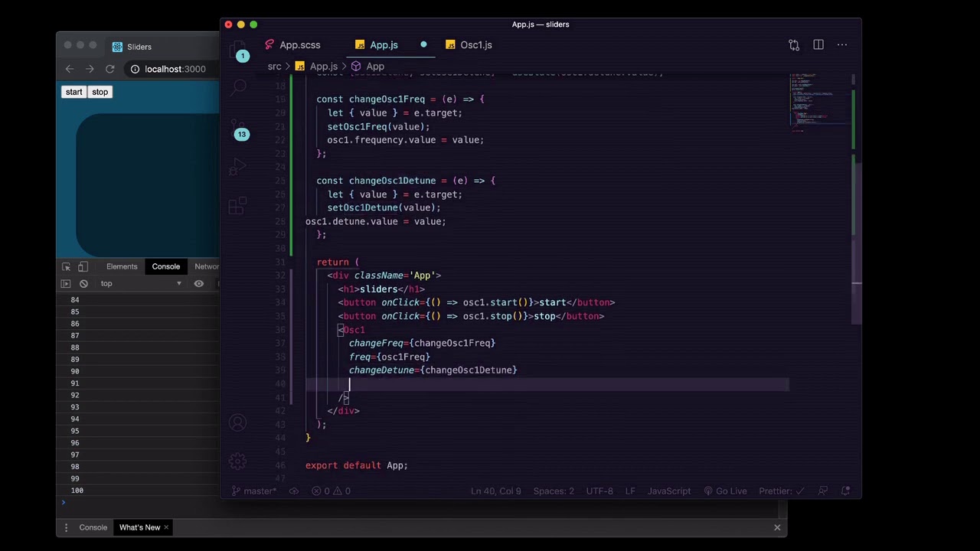Viewport: 980px width, 551px height.
Task: Click the start button on the web page
Action: click(x=73, y=92)
